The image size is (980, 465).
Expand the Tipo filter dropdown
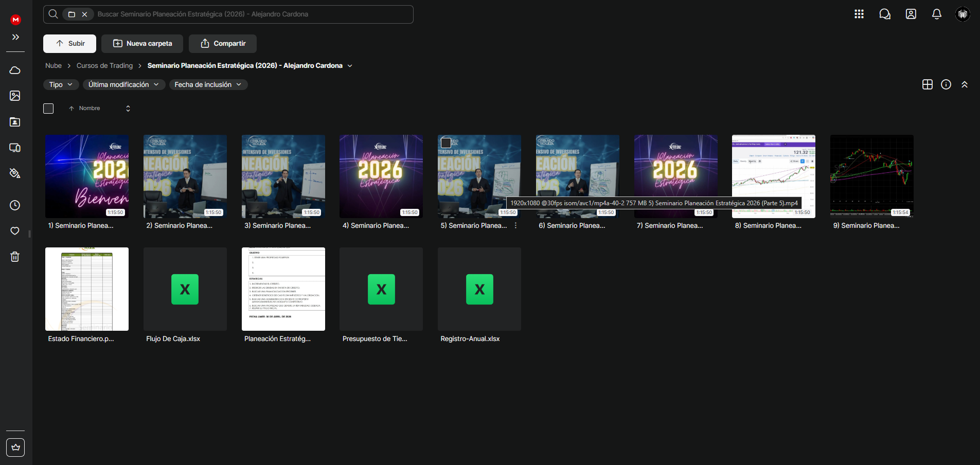(61, 84)
